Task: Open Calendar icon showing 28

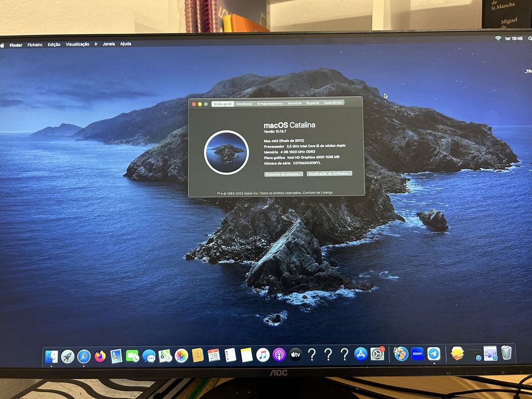Action: pos(214,355)
